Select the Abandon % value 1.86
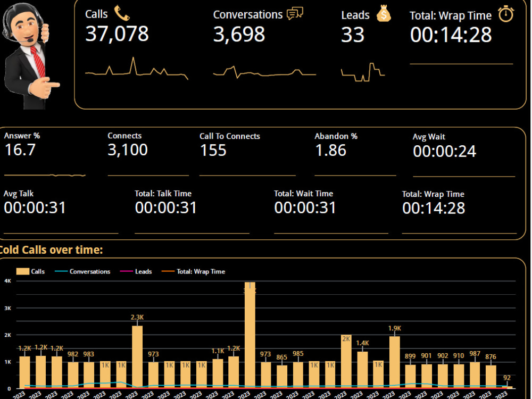 (x=330, y=151)
